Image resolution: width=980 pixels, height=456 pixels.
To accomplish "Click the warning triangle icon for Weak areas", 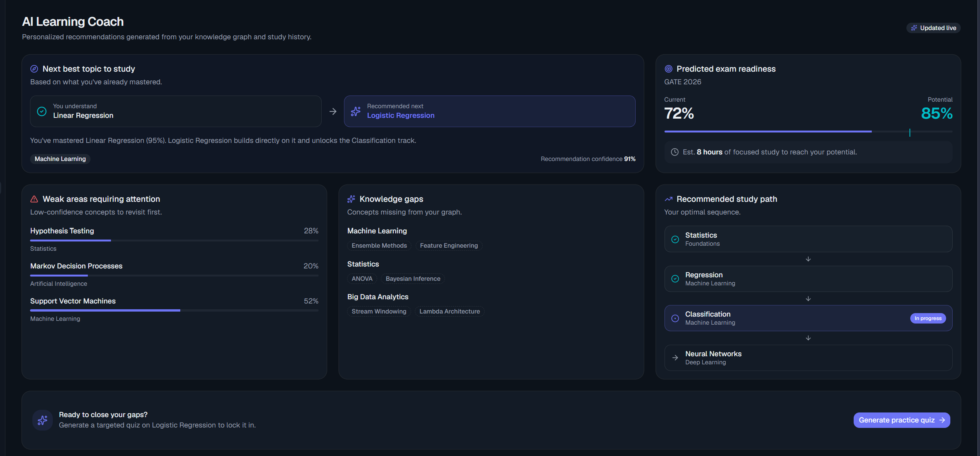I will (x=34, y=199).
